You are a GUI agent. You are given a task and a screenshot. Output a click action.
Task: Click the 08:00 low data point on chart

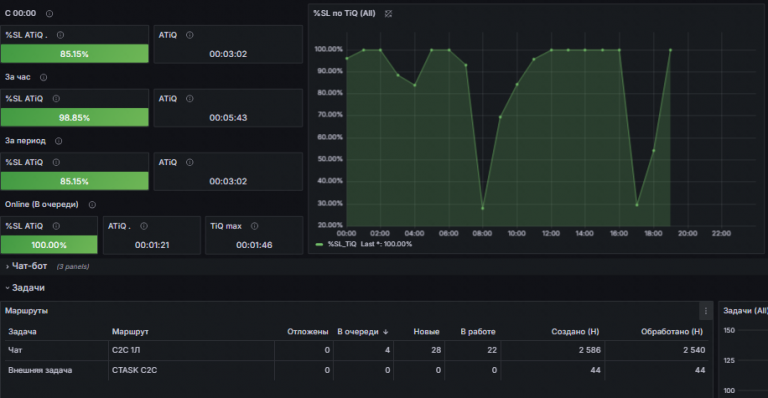(x=482, y=208)
